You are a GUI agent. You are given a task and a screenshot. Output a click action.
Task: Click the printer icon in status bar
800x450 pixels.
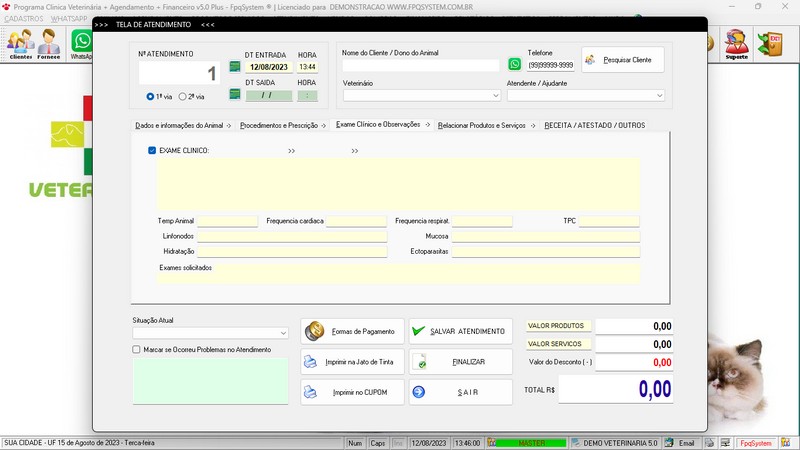[x=709, y=443]
